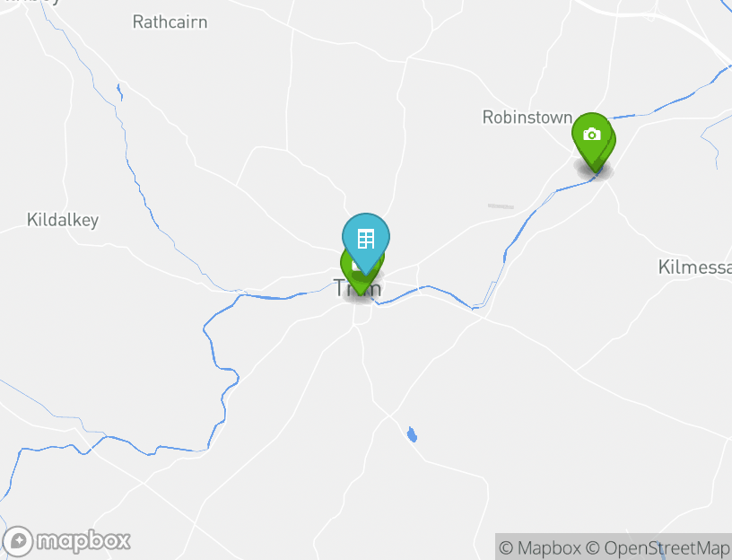Select the Kilmessan place label
This screenshot has height=560, width=732.
694,267
